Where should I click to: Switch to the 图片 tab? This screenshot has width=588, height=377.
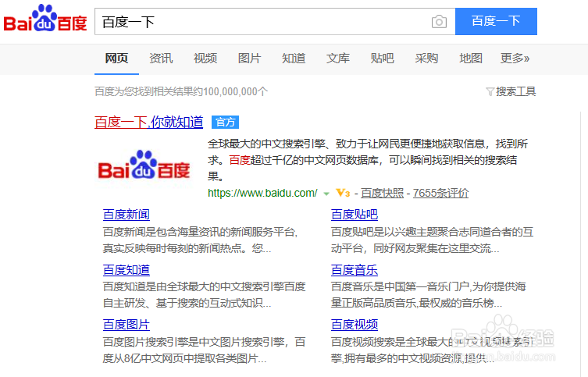(x=249, y=59)
